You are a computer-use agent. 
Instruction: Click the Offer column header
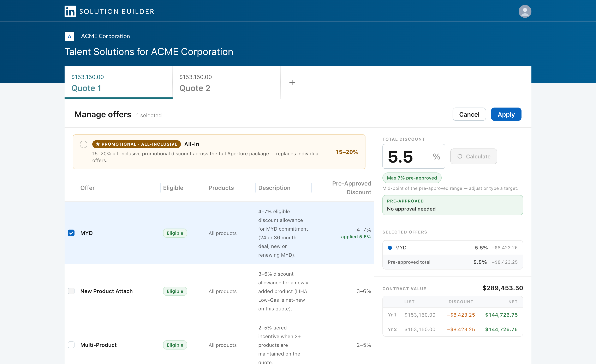(x=87, y=188)
